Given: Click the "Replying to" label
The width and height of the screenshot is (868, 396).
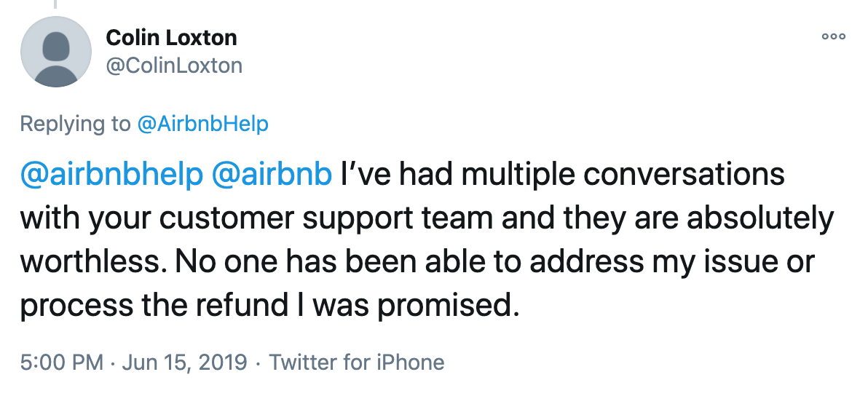Looking at the screenshot, I should coord(75,124).
